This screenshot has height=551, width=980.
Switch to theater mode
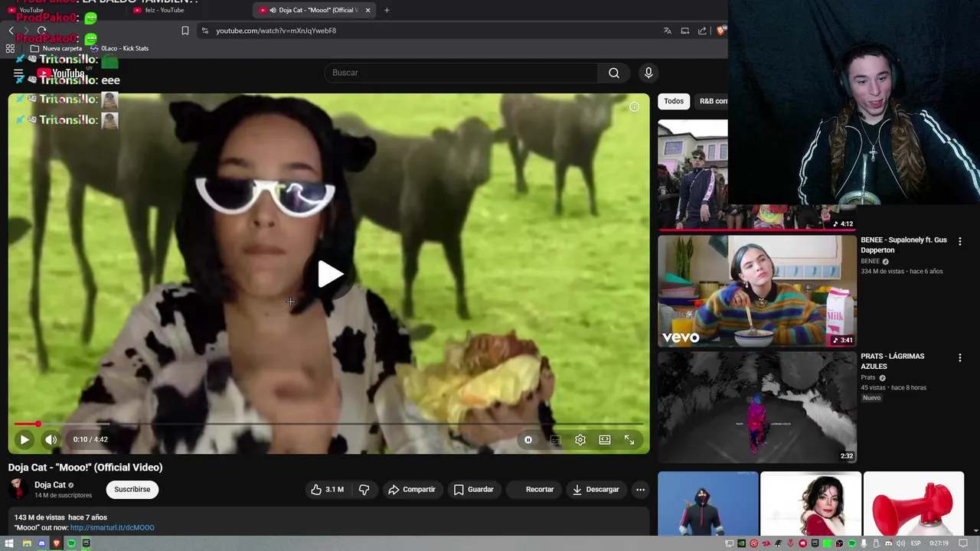605,440
